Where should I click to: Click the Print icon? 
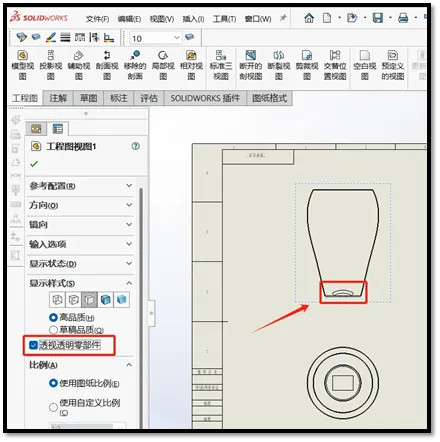pyautogui.click(x=403, y=18)
